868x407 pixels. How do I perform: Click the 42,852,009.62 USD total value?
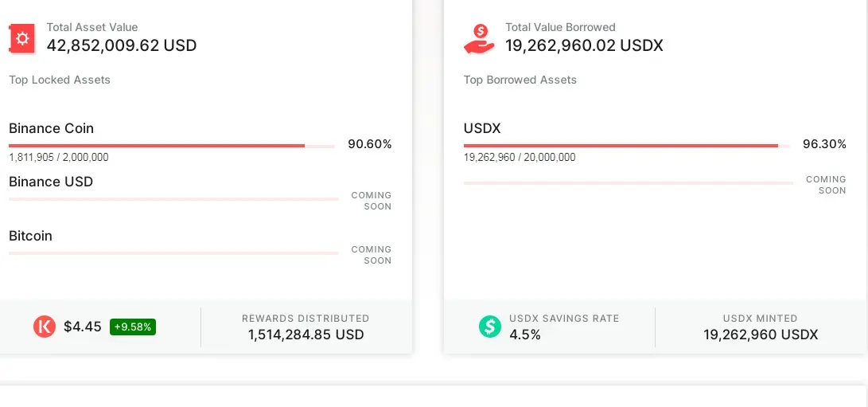pos(122,45)
